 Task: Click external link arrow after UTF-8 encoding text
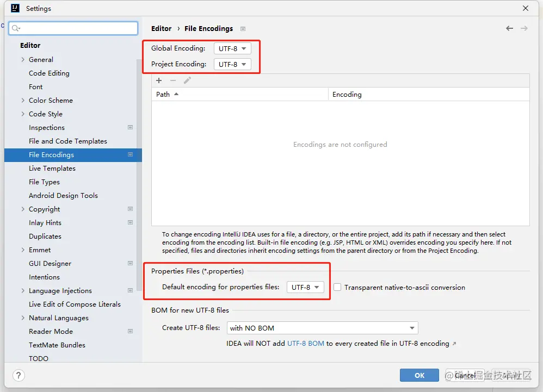click(x=454, y=344)
